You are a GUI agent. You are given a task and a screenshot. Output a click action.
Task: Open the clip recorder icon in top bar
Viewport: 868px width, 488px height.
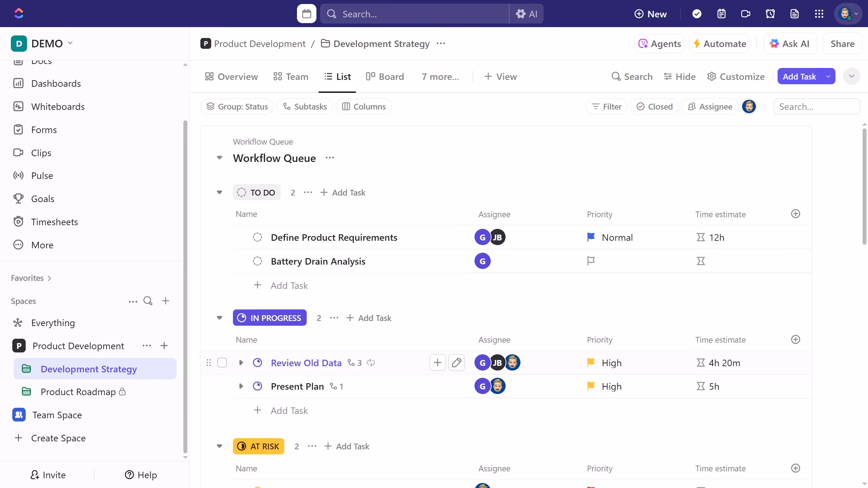point(745,14)
